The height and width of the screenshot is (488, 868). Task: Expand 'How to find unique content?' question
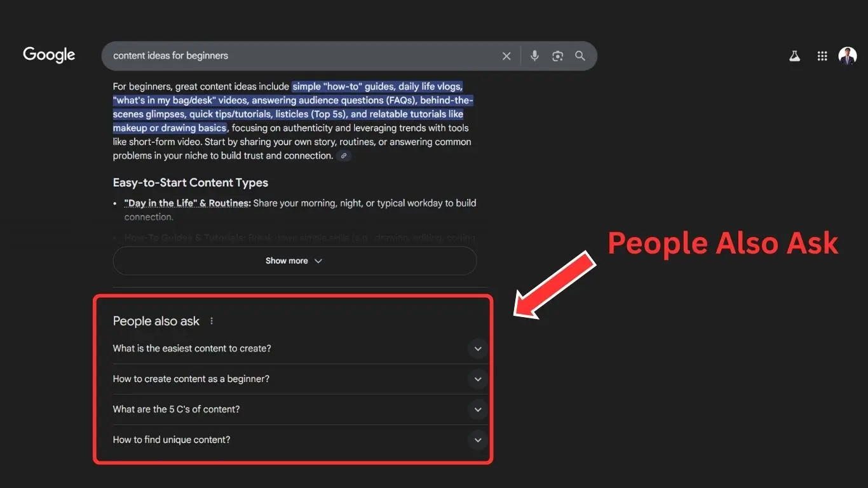point(301,440)
